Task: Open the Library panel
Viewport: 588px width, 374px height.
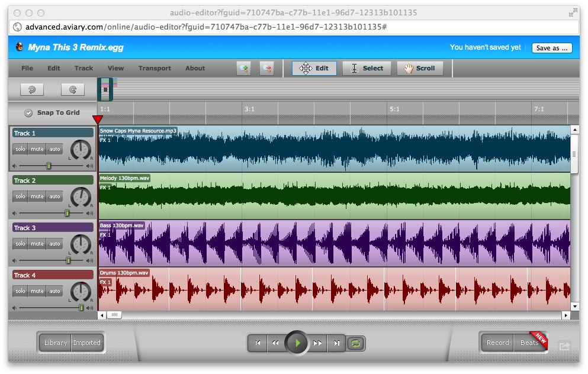Action: click(56, 343)
